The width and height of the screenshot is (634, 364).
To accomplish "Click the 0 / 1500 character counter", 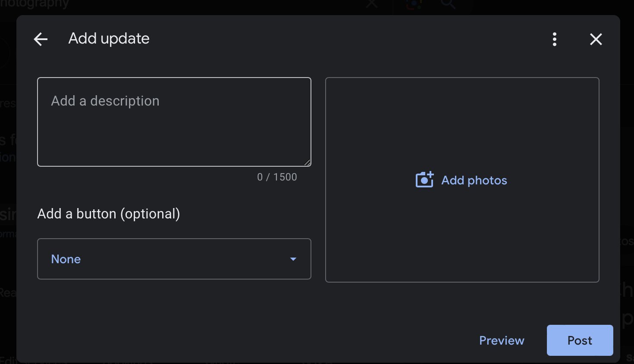I will pos(277,177).
